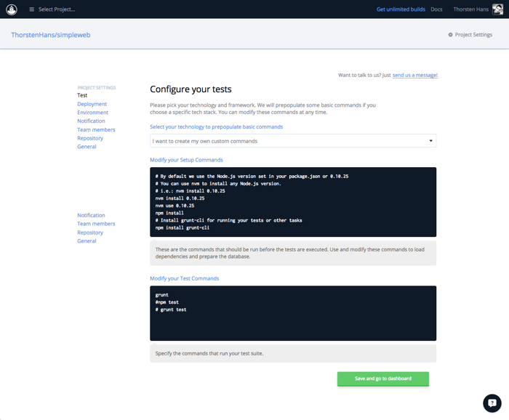Open the Docs link

436,9
